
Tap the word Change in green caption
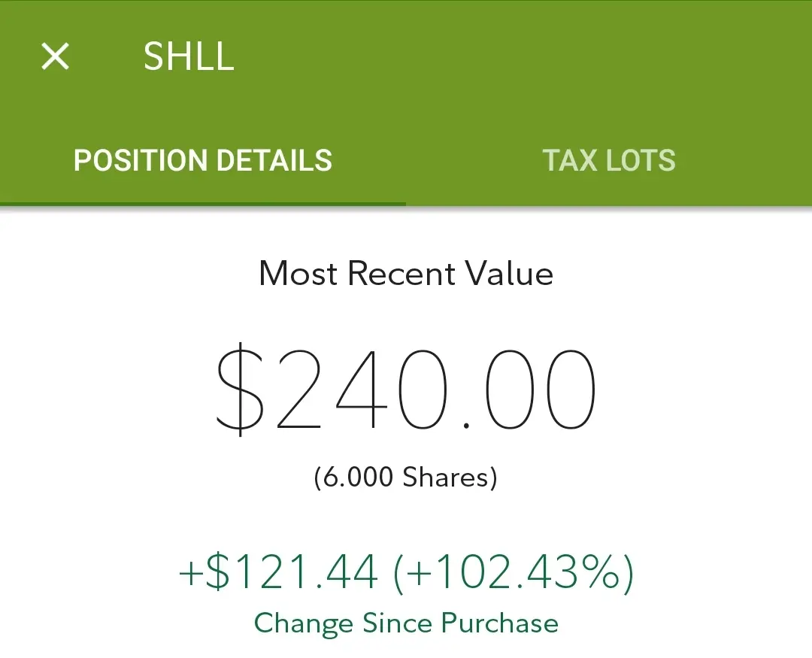304,624
